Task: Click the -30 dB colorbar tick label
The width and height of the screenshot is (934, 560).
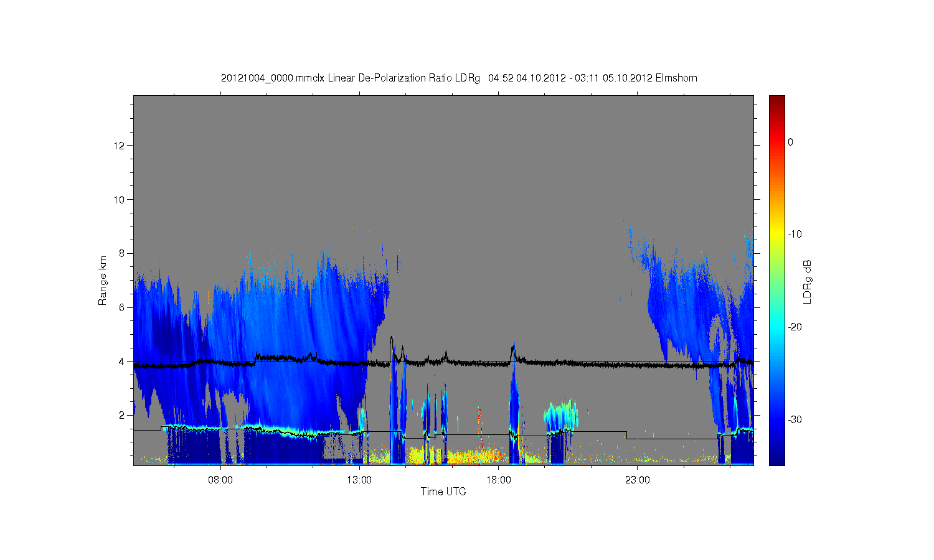Action: coord(795,420)
